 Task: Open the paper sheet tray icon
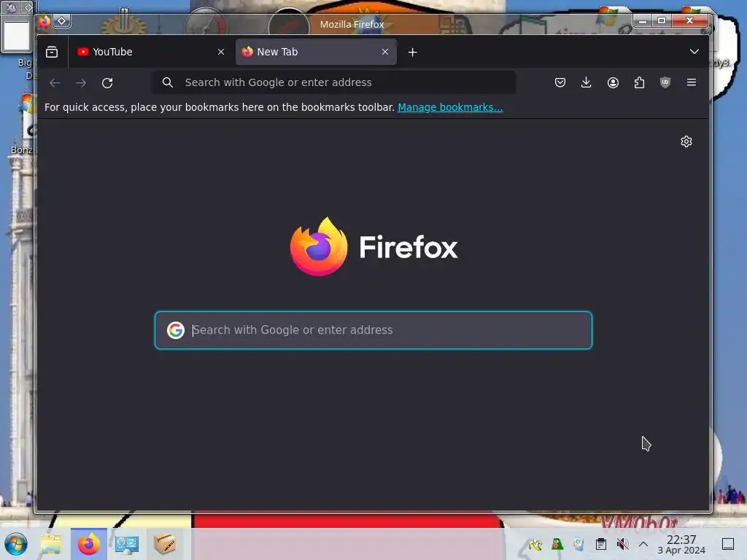tap(578, 544)
